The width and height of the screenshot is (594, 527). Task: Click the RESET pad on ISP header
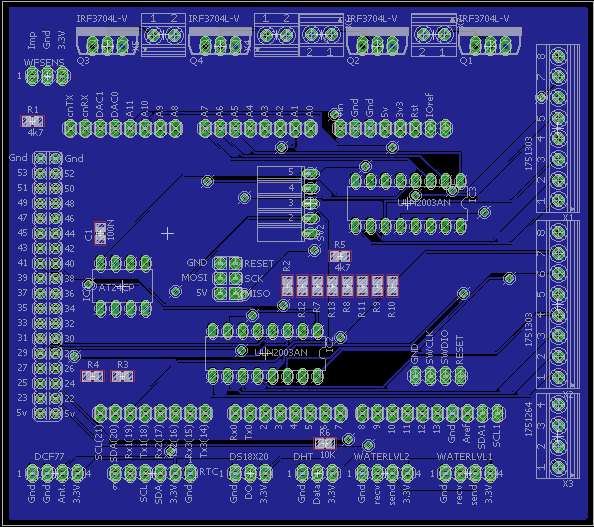click(235, 263)
